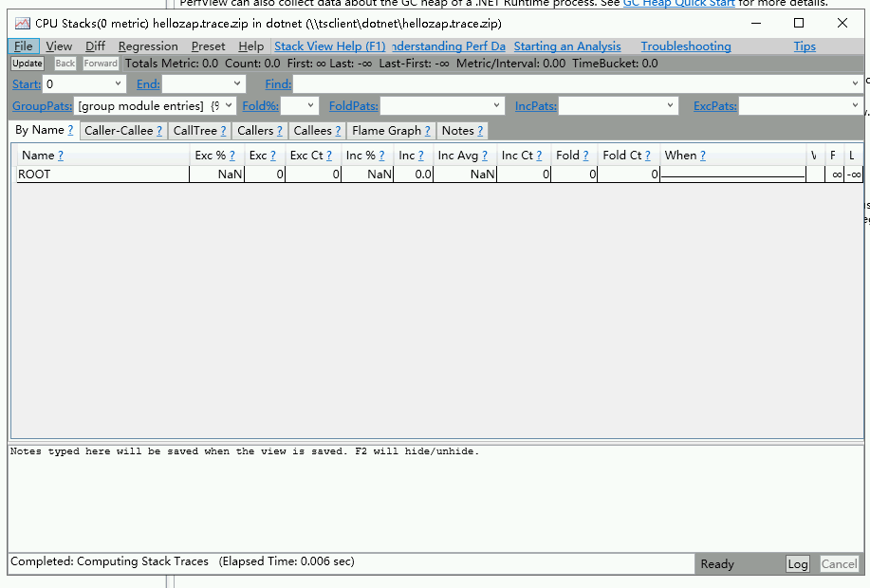Open the Stack View Help (F1) link

[329, 46]
